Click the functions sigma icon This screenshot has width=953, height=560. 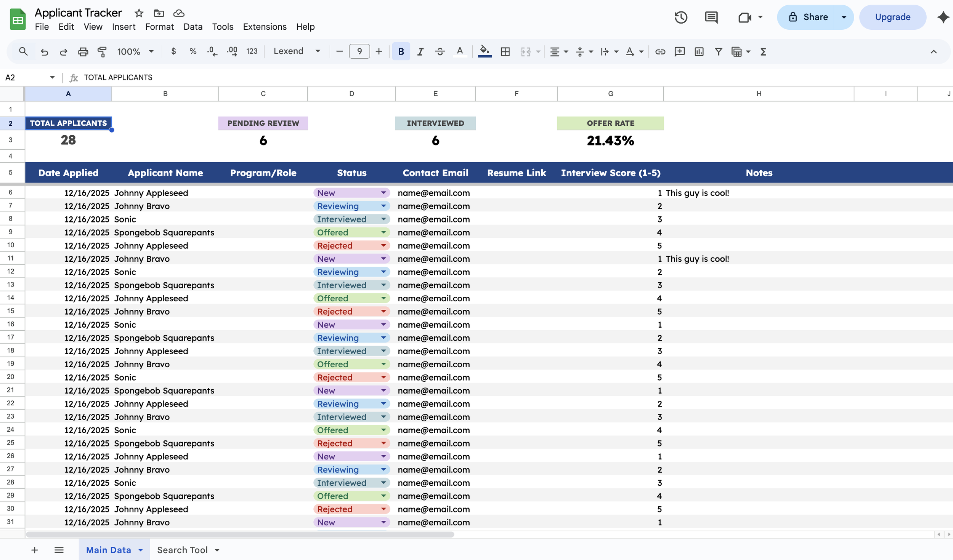(763, 51)
